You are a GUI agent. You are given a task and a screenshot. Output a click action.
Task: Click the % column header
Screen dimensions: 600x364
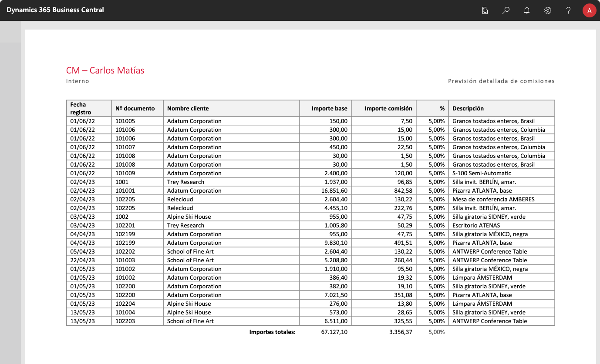pos(432,108)
